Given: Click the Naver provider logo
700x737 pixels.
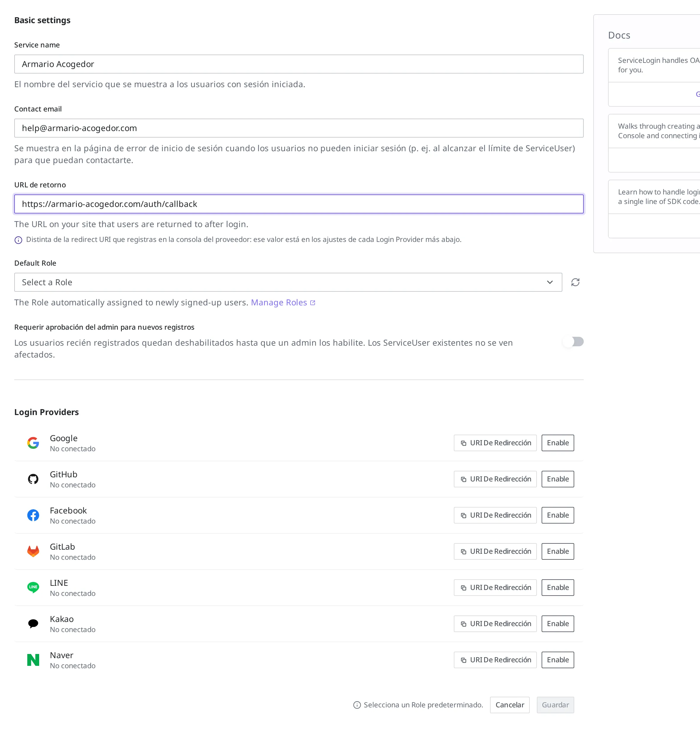Looking at the screenshot, I should point(33,660).
